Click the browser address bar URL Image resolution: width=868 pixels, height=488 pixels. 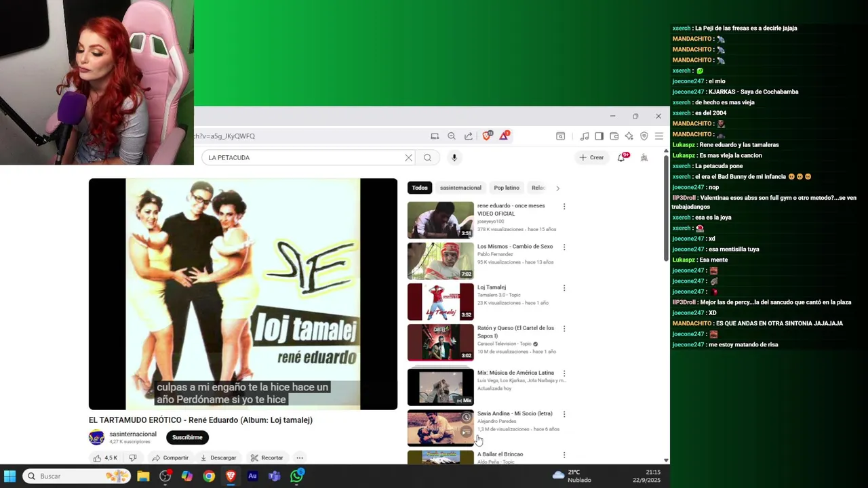(225, 136)
